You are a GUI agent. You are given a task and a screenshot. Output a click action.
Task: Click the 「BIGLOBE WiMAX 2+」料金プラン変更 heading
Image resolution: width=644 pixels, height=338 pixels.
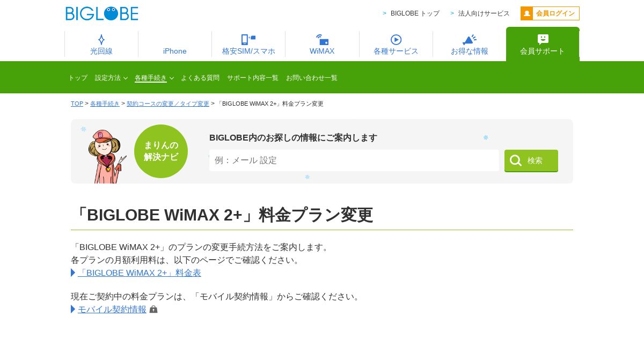coord(222,215)
